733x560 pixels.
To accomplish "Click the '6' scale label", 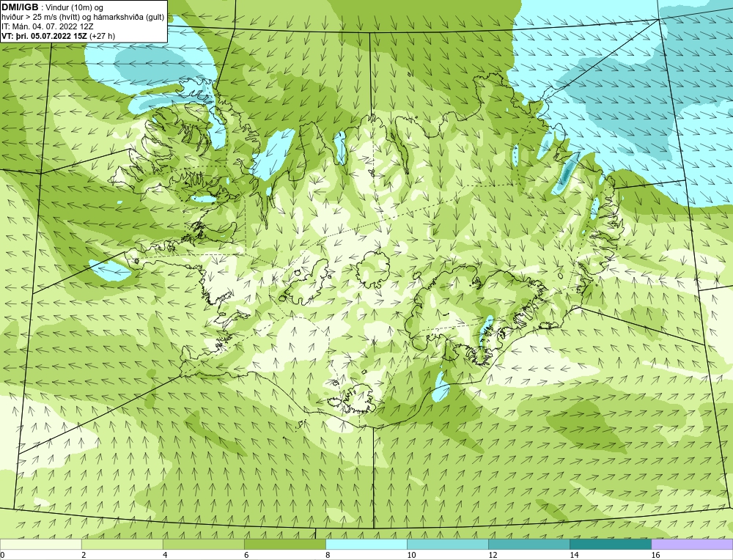I will pyautogui.click(x=246, y=555).
